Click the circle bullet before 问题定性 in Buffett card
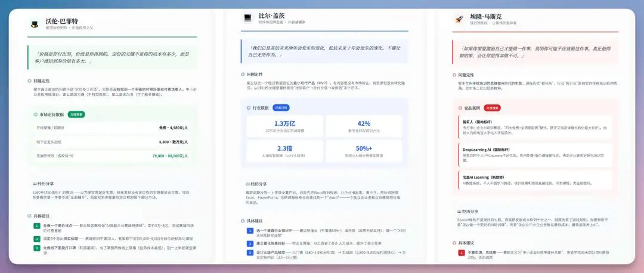The width and height of the screenshot is (644, 273). pos(29,81)
